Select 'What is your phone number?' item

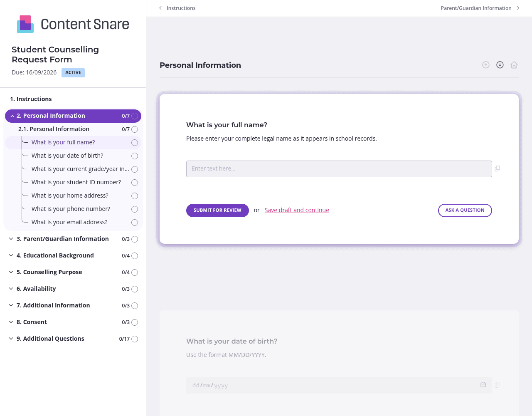coord(71,209)
